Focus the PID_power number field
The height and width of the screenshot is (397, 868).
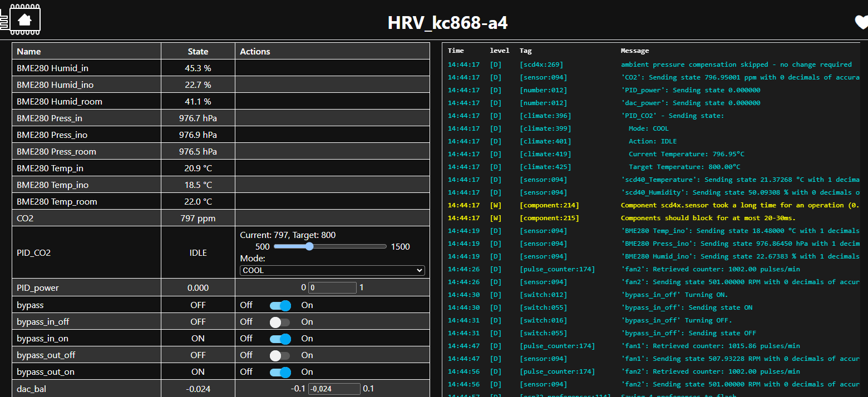tap(333, 288)
